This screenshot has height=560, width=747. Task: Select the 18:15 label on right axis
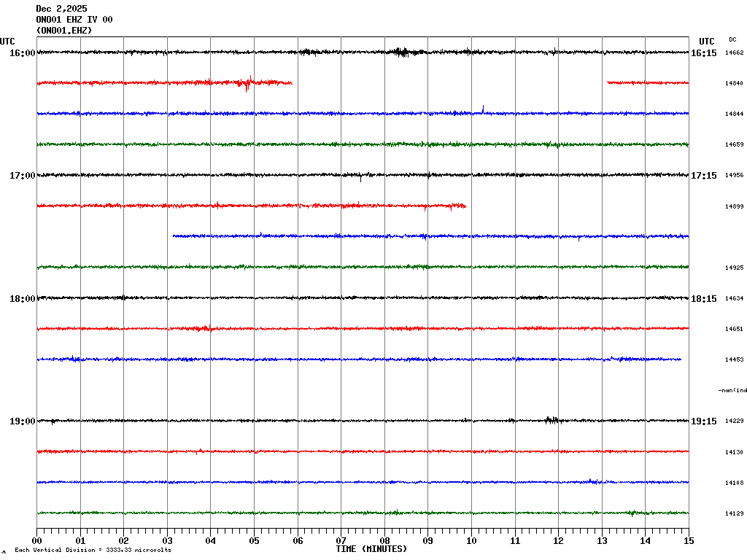tap(703, 298)
